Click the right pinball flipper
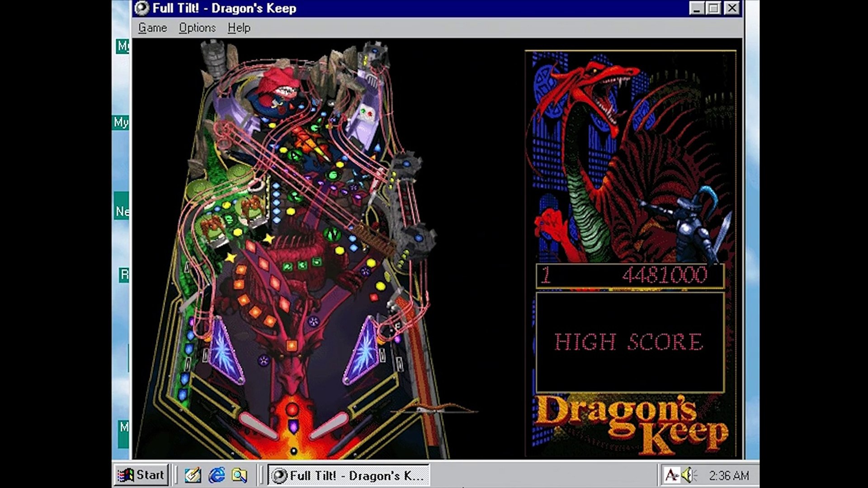 [x=329, y=425]
